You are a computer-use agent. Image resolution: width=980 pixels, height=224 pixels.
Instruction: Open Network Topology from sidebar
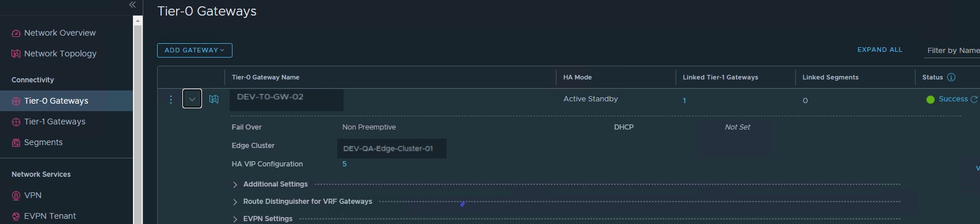click(x=60, y=54)
